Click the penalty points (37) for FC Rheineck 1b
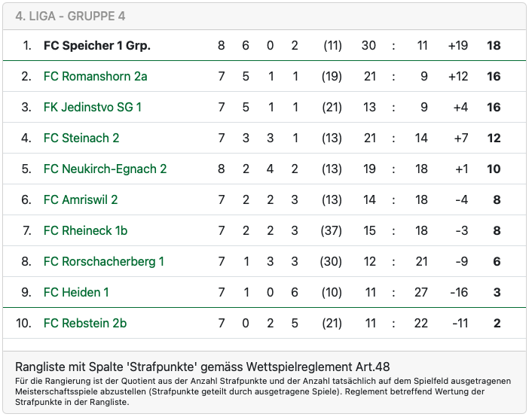532x420 pixels. pyautogui.click(x=332, y=230)
